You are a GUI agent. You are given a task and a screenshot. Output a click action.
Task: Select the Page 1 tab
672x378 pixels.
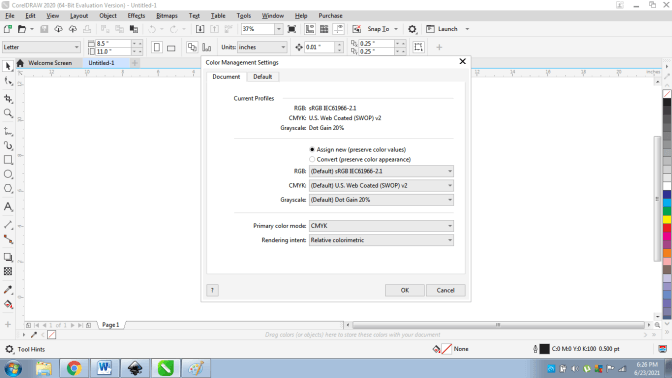click(111, 325)
